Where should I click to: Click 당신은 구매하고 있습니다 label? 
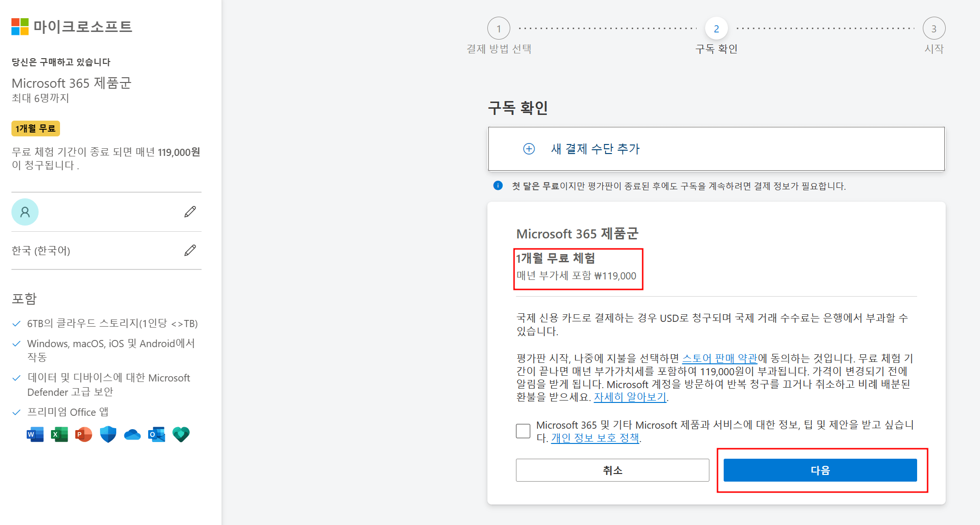pyautogui.click(x=61, y=62)
